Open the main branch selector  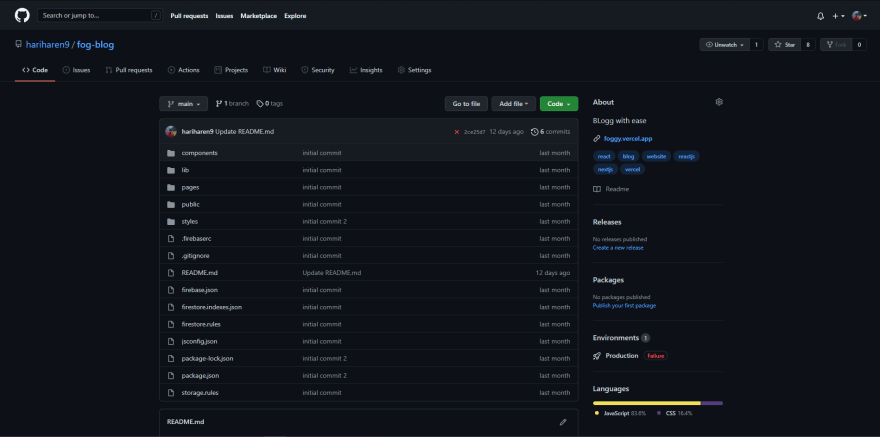[184, 104]
